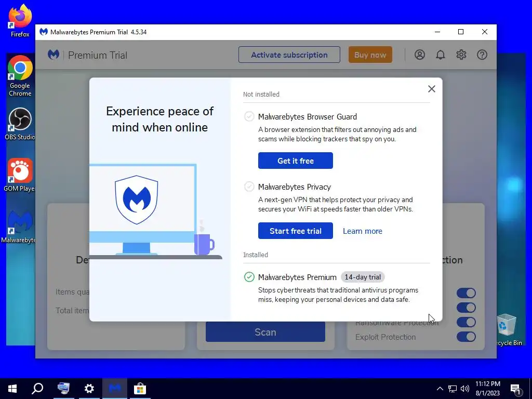This screenshot has height=399, width=532.
Task: Click the Malwarebytes logo in header
Action: click(x=54, y=55)
